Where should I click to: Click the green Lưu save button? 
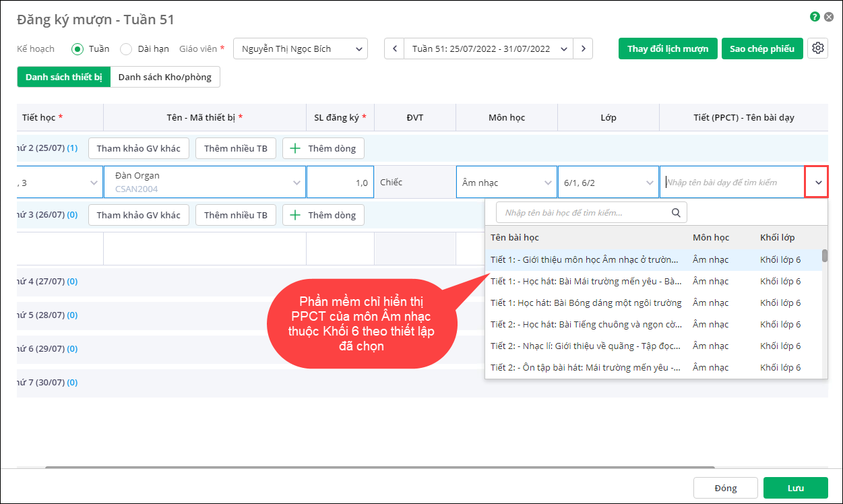pos(796,488)
